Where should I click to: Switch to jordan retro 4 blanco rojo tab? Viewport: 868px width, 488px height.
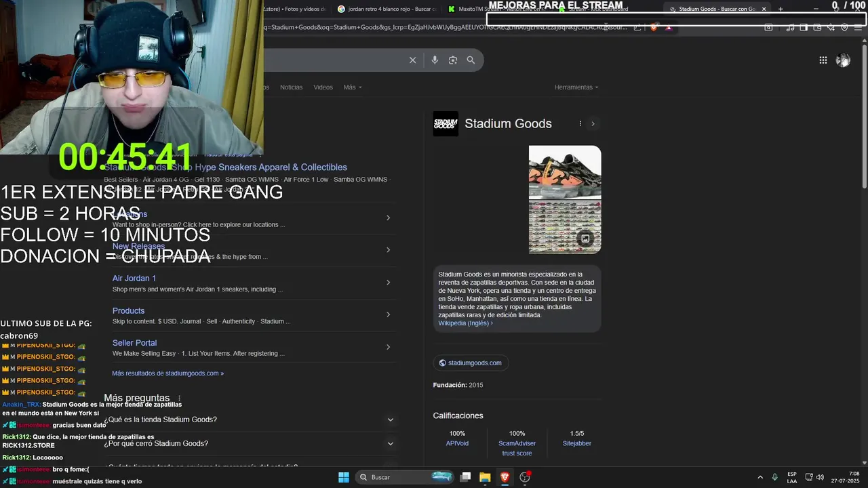[x=387, y=9]
